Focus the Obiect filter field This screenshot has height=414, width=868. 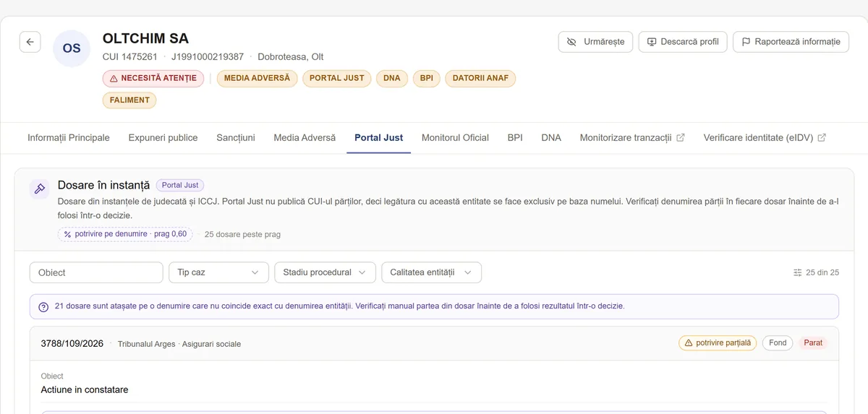tap(96, 272)
